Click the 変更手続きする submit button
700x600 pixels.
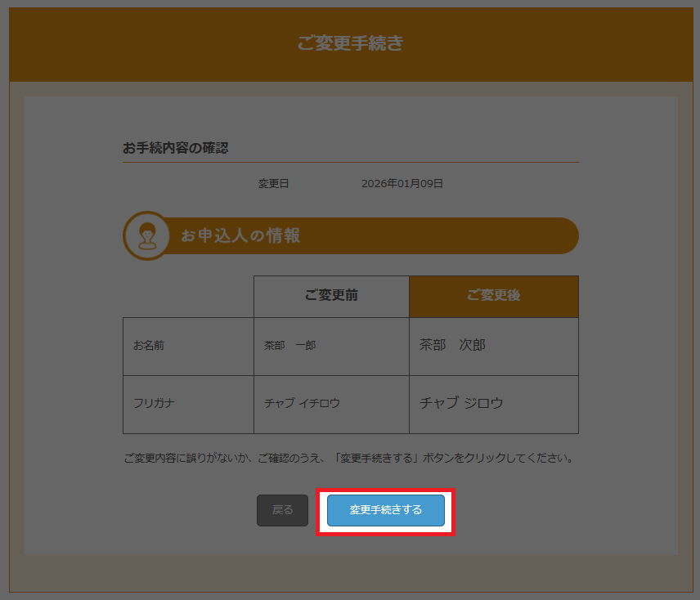coord(386,510)
